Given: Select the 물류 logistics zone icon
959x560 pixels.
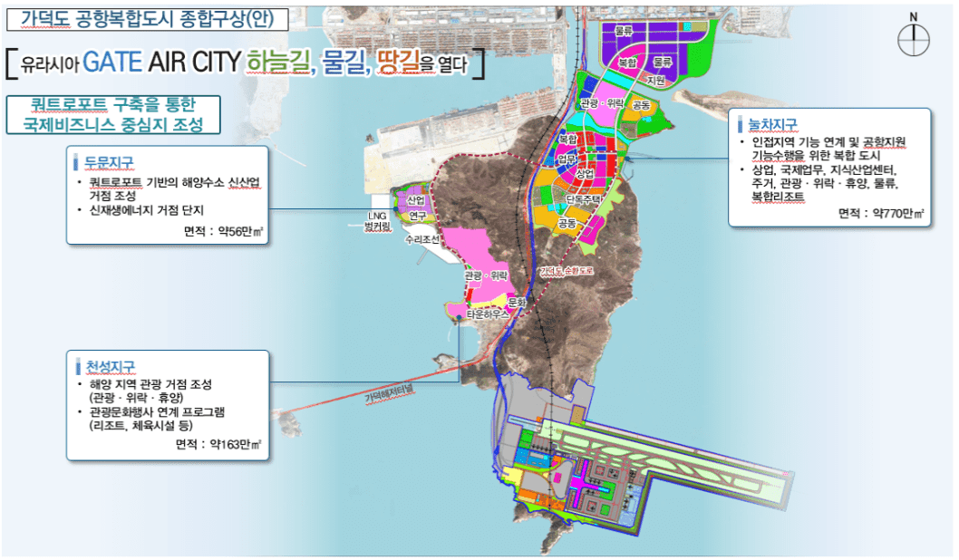Looking at the screenshot, I should (x=624, y=30).
